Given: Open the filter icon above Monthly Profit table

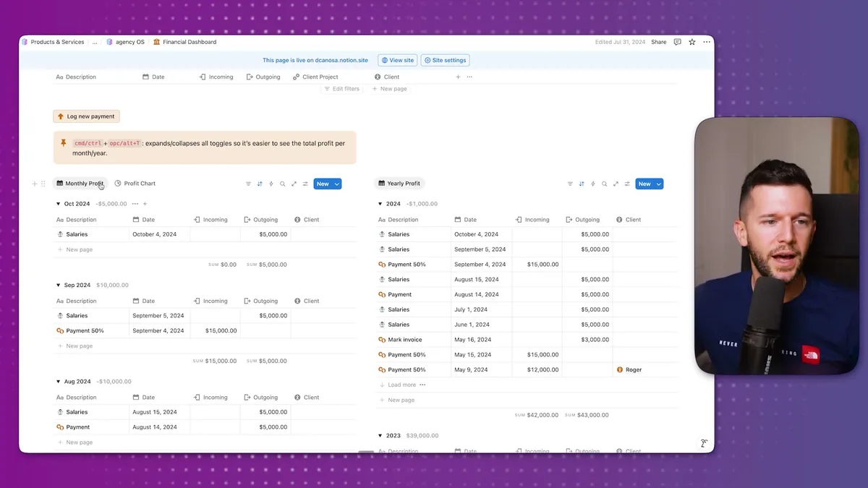Looking at the screenshot, I should (x=248, y=184).
